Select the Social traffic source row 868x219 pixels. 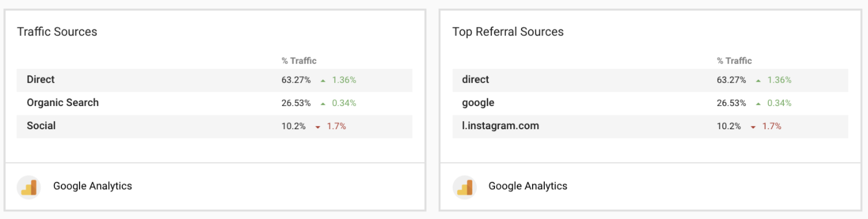click(x=215, y=126)
